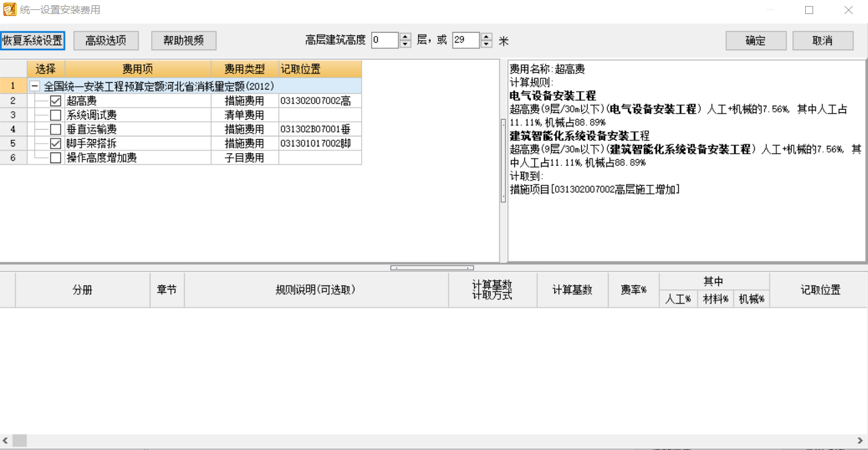Click the height in meters field

pyautogui.click(x=466, y=40)
